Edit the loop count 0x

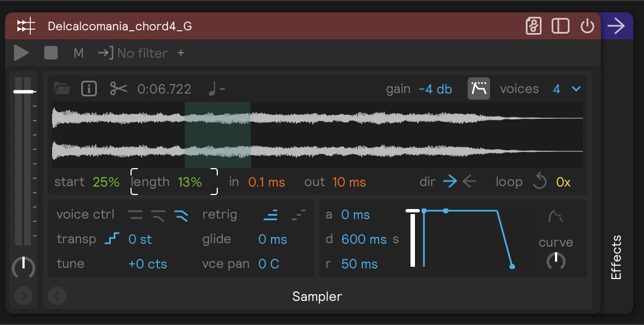pyautogui.click(x=563, y=182)
